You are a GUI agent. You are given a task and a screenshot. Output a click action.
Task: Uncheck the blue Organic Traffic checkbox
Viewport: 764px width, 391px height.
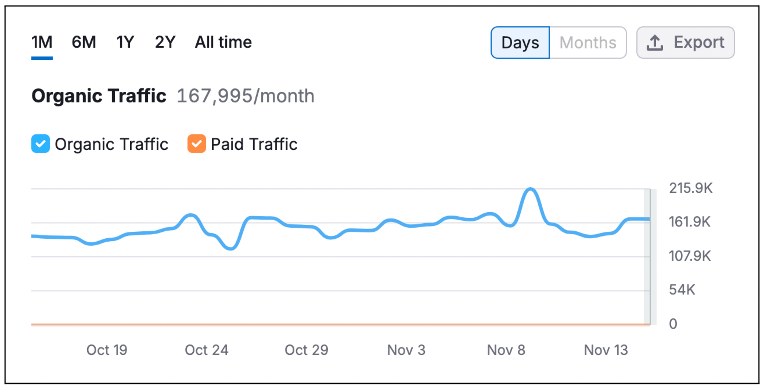point(40,144)
